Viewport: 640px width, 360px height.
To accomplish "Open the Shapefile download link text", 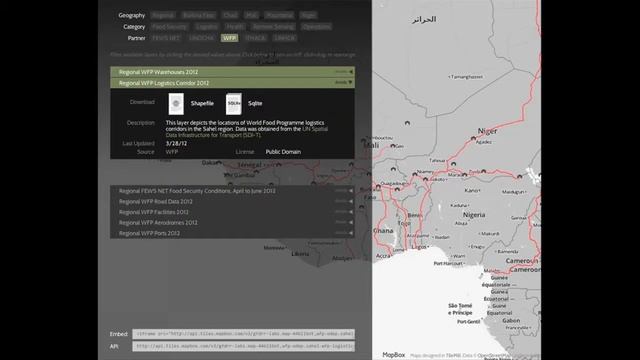I will (x=202, y=104).
